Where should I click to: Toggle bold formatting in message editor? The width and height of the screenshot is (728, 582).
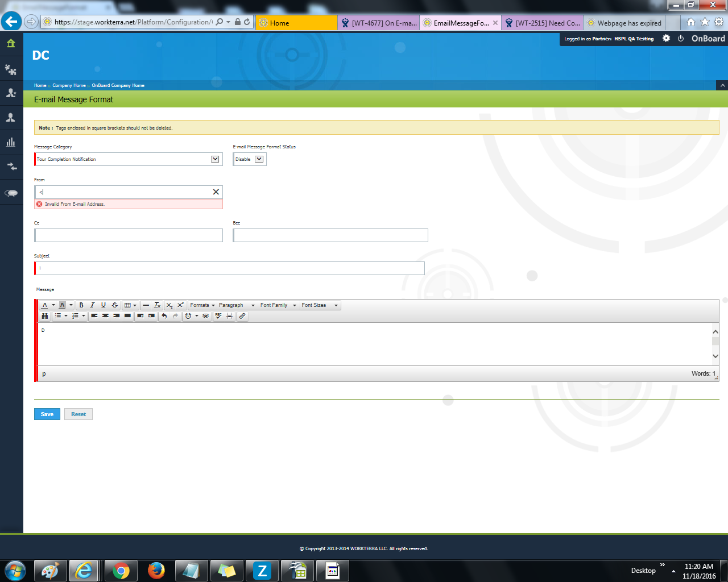pyautogui.click(x=81, y=305)
